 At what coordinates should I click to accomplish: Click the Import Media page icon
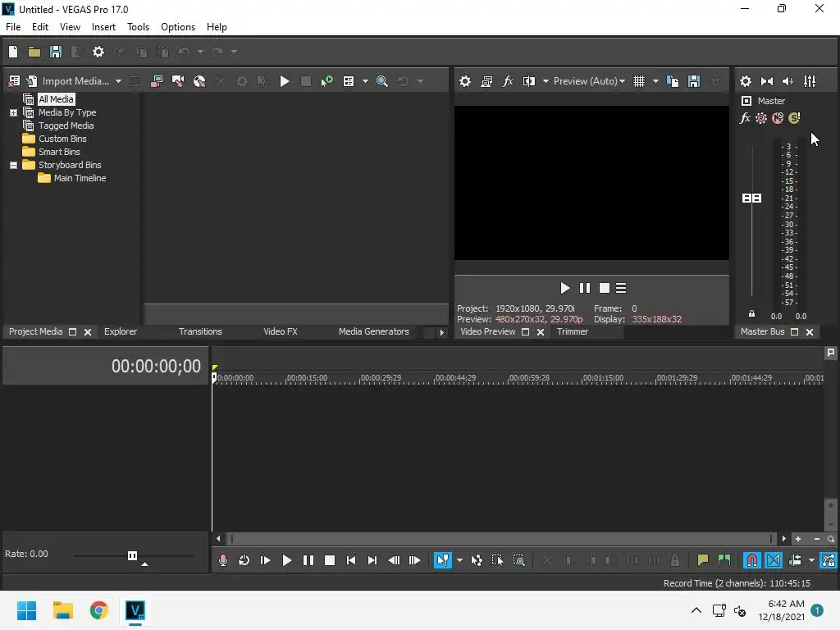(x=32, y=81)
